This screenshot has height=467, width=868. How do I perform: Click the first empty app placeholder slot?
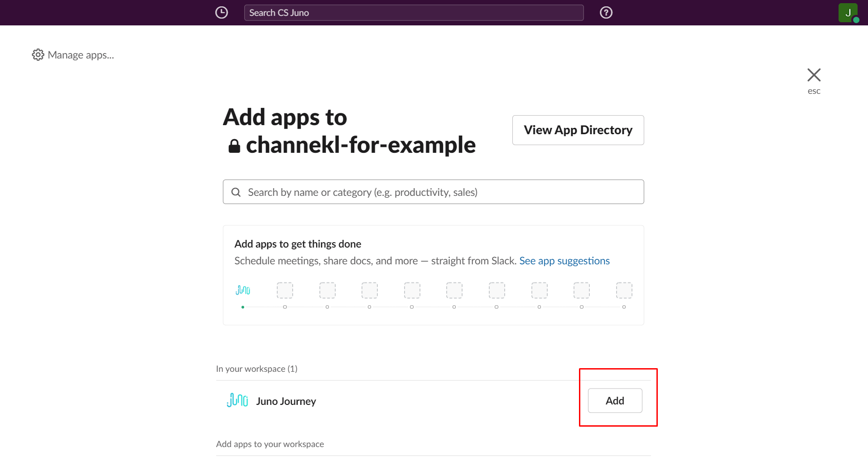tap(285, 290)
